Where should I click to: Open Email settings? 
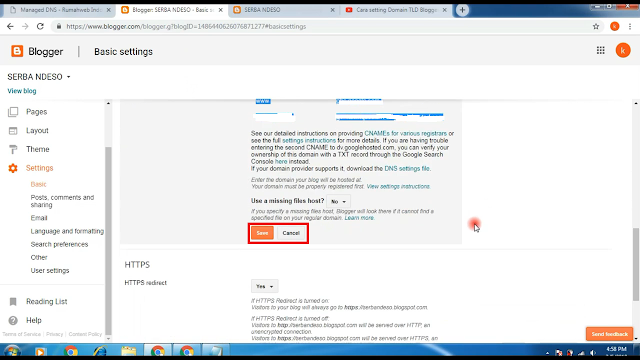tap(39, 218)
